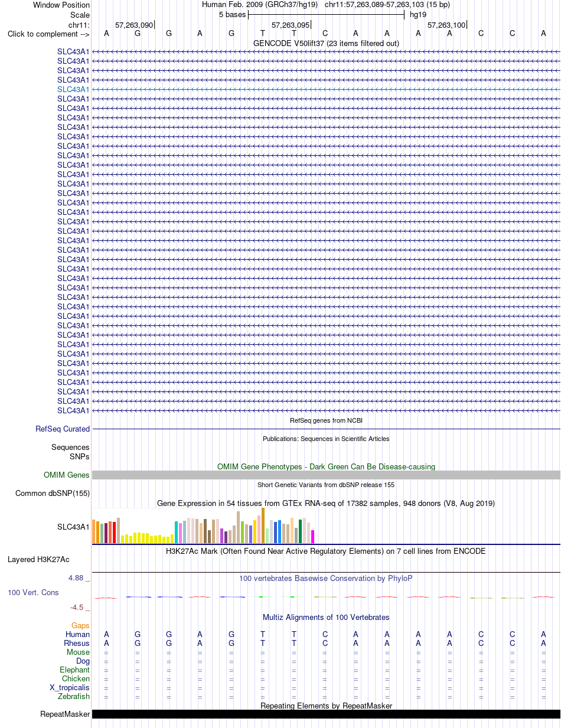Click the dark green GTEx expression bar
This screenshot has height=728, width=561.
coord(300,531)
